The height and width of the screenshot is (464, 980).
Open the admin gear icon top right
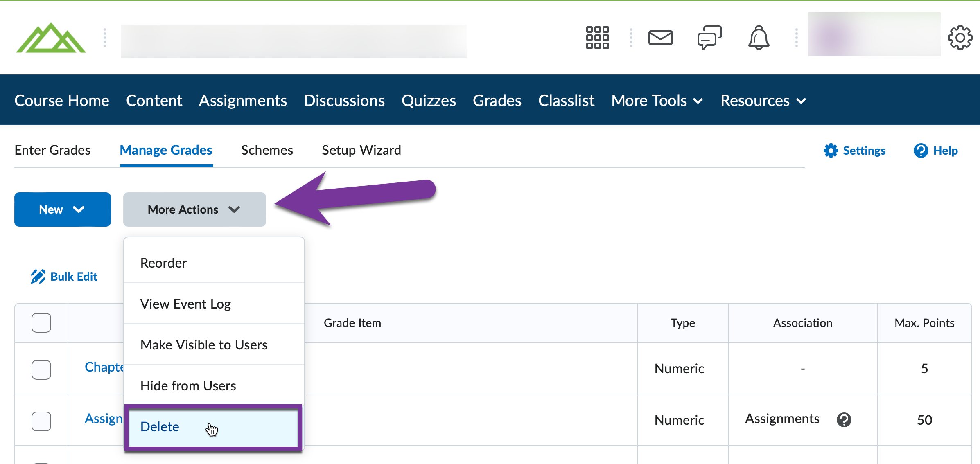pyautogui.click(x=960, y=38)
